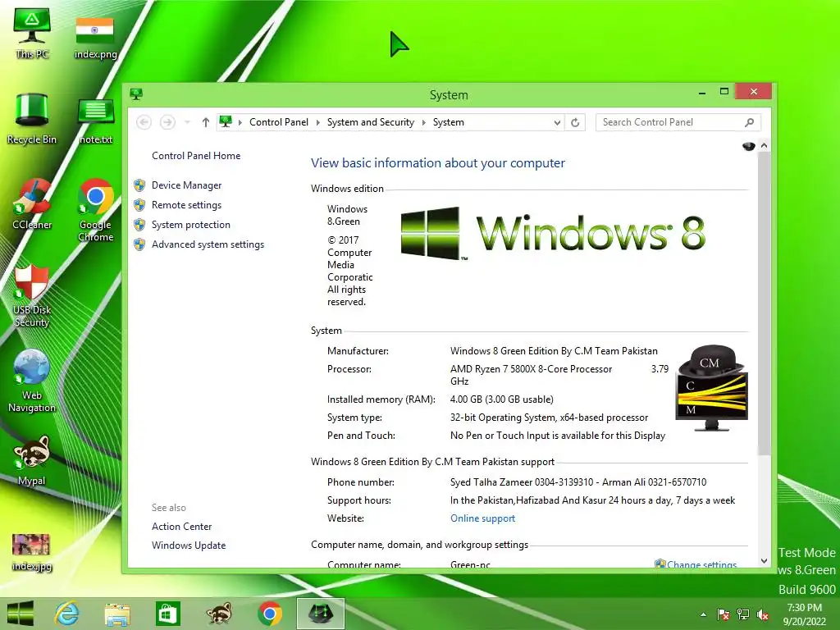Open address bar history dropdown
Image resolution: width=840 pixels, height=630 pixels.
coord(557,123)
